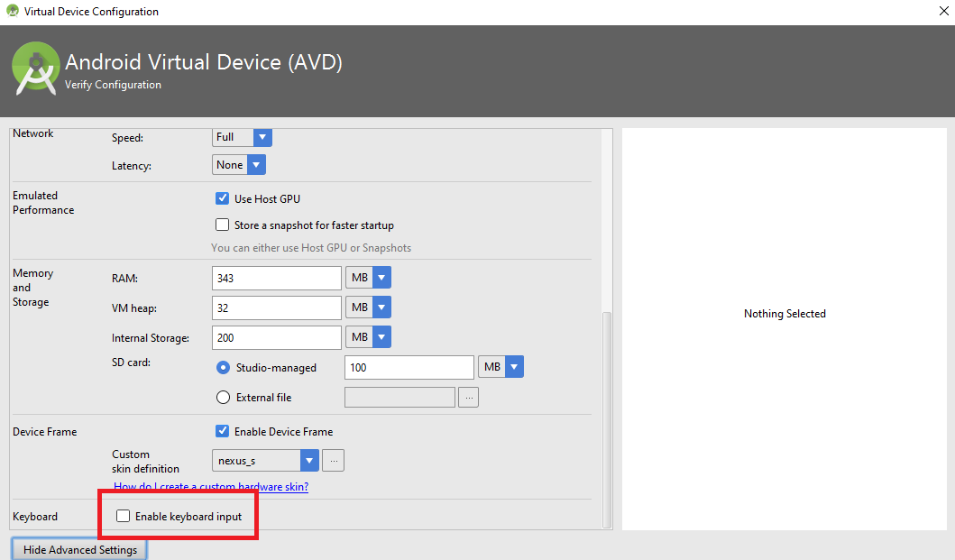Uncheck the Use Host GPU checkbox
955x560 pixels.
[223, 198]
